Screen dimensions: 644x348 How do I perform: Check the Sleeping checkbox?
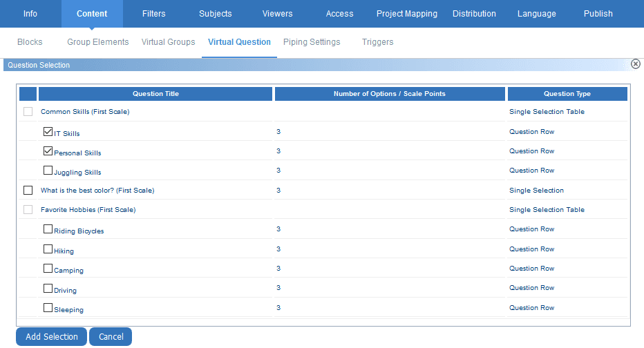click(x=48, y=307)
